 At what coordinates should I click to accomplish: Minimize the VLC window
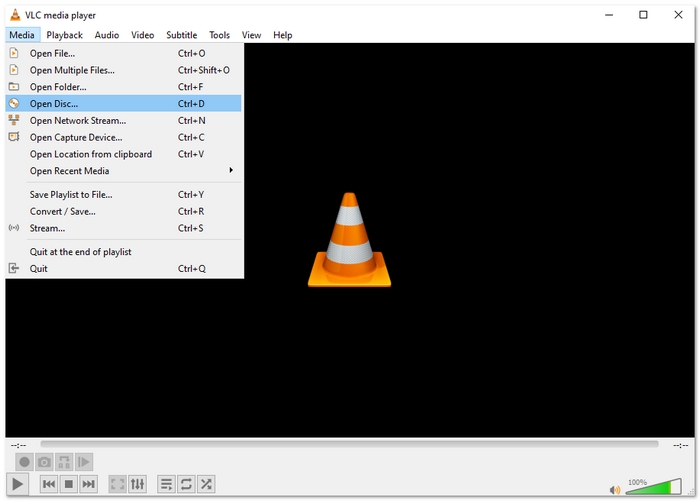coord(609,15)
